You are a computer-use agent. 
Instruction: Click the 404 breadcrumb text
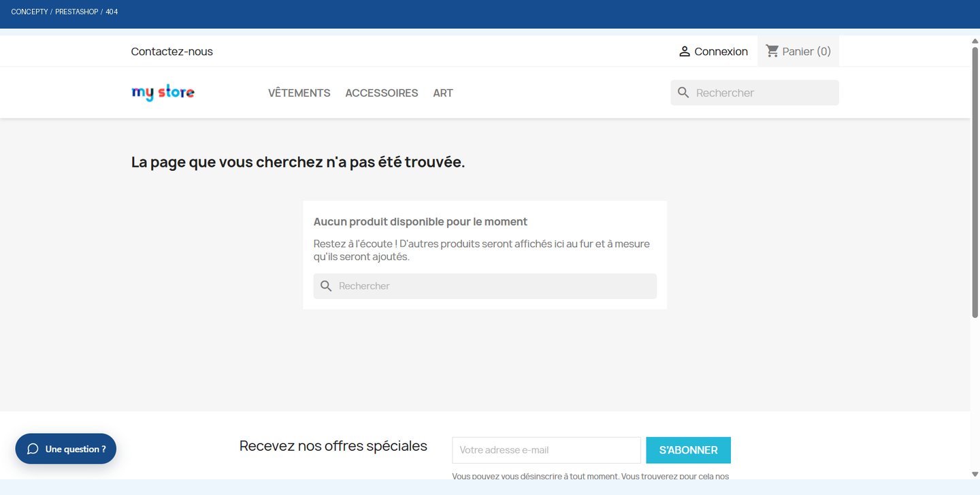(x=112, y=12)
